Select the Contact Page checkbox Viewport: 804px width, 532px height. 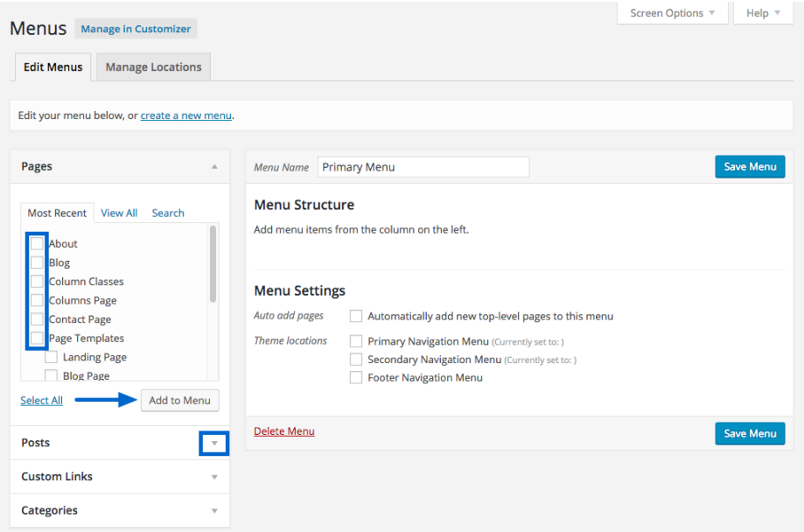pyautogui.click(x=37, y=319)
